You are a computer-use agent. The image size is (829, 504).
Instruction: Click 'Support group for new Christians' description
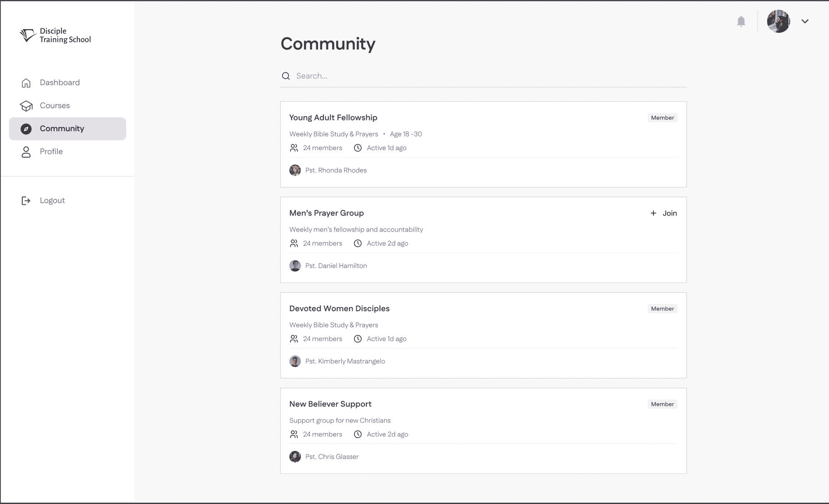coord(340,421)
